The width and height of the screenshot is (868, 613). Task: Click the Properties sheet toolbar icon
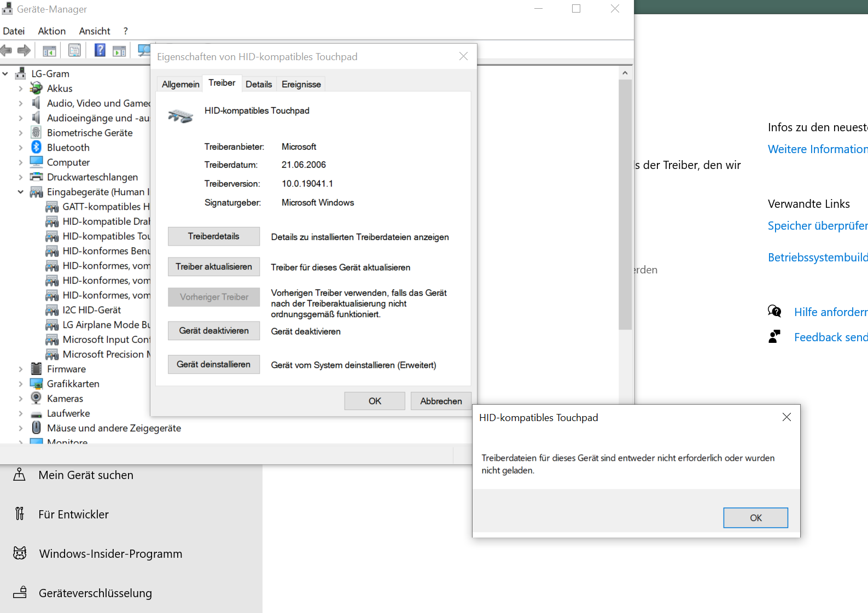[74, 51]
